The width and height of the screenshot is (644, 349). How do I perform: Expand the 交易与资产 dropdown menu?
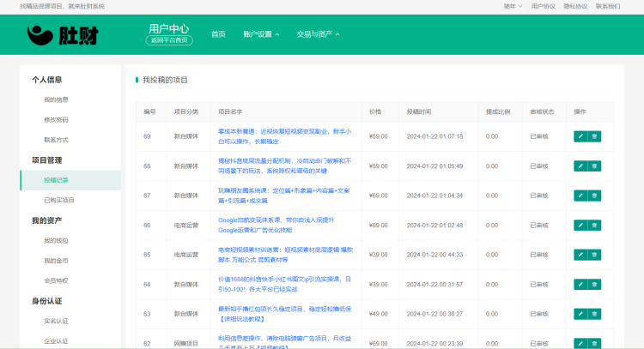pyautogui.click(x=318, y=34)
